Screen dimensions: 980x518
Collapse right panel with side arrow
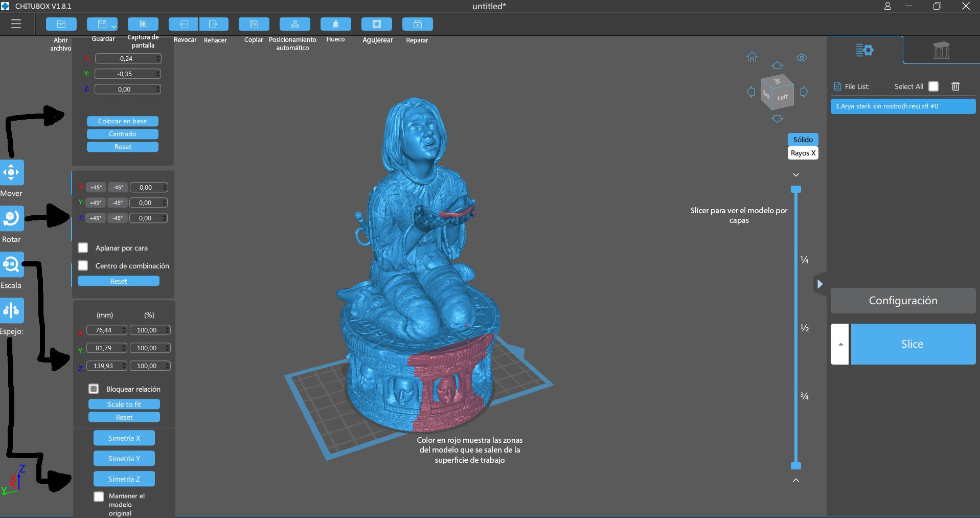point(819,284)
